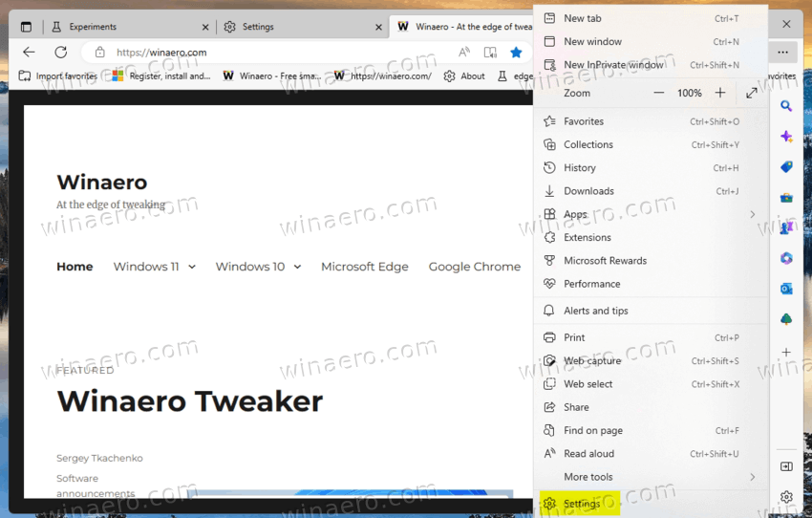The height and width of the screenshot is (518, 812).
Task: Open sidebar Shopping tag icon
Action: point(786,167)
